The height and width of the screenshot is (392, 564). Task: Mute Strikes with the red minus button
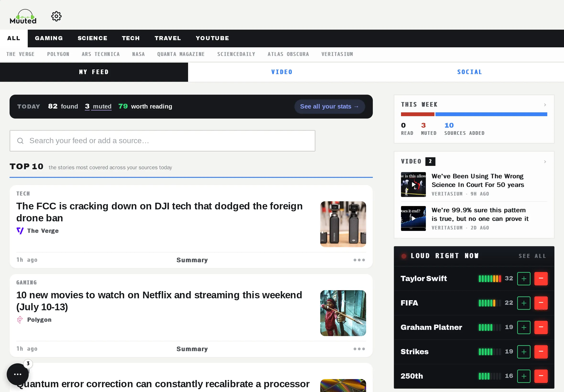click(x=541, y=351)
